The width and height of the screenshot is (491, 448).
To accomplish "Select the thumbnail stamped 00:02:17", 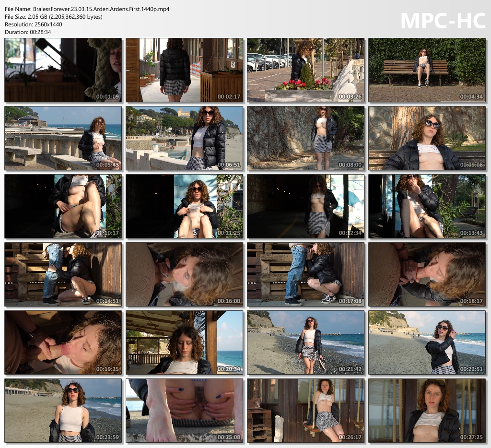I will (x=185, y=70).
